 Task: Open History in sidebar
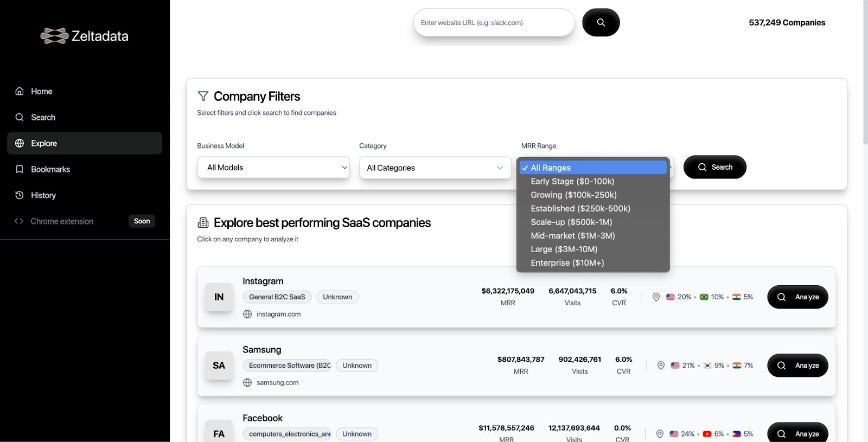click(85, 195)
